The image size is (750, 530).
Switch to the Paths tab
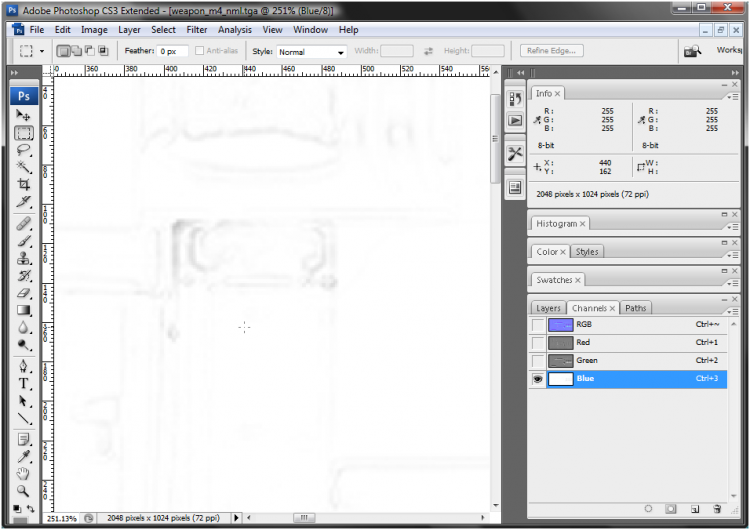click(x=636, y=308)
